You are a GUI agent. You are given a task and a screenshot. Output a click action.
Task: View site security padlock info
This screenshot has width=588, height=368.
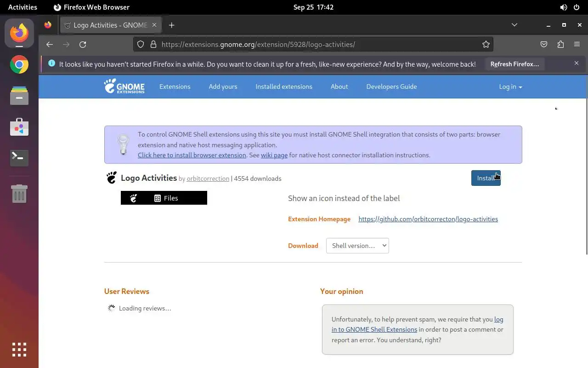pos(153,44)
